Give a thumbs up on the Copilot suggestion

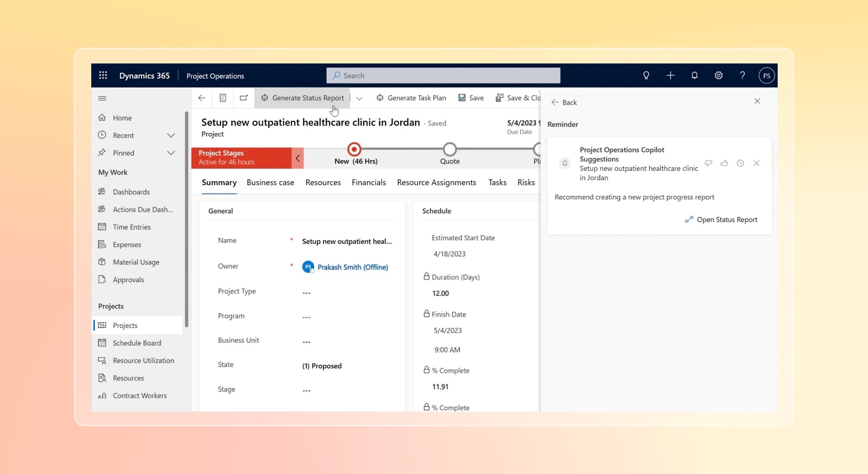coord(724,163)
